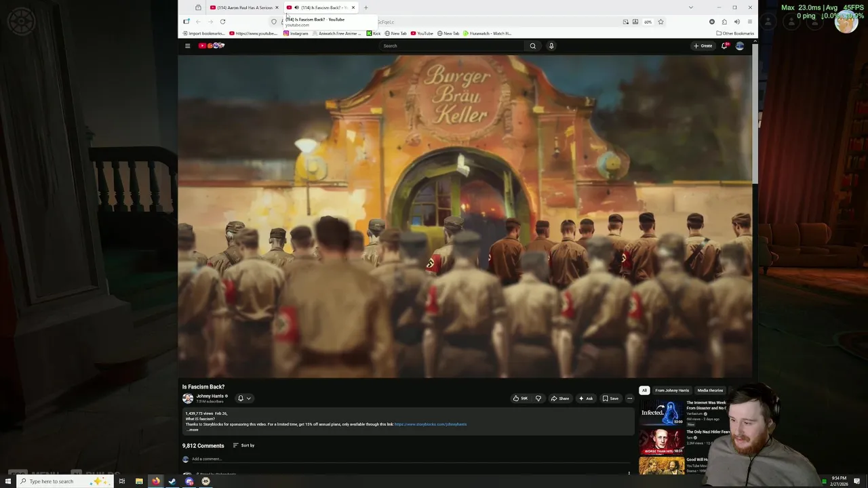Open 'Infected' recommended video thumbnail
868x488 pixels.
tap(661, 413)
